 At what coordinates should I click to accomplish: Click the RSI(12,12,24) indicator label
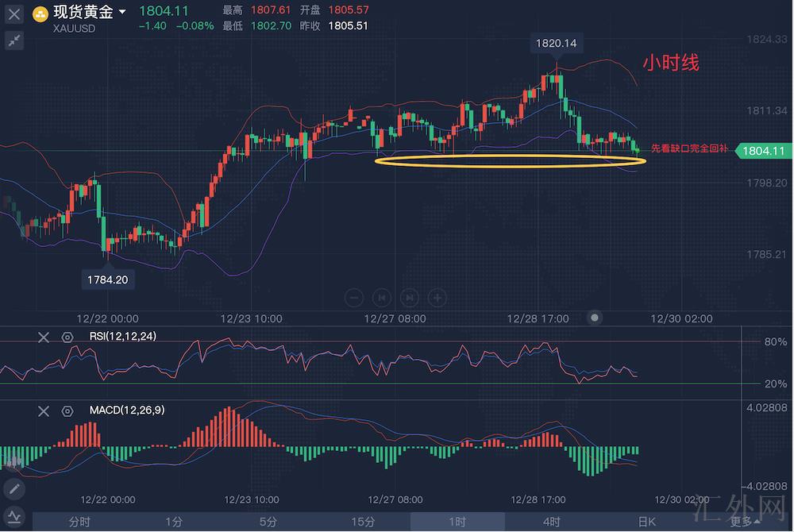[122, 336]
